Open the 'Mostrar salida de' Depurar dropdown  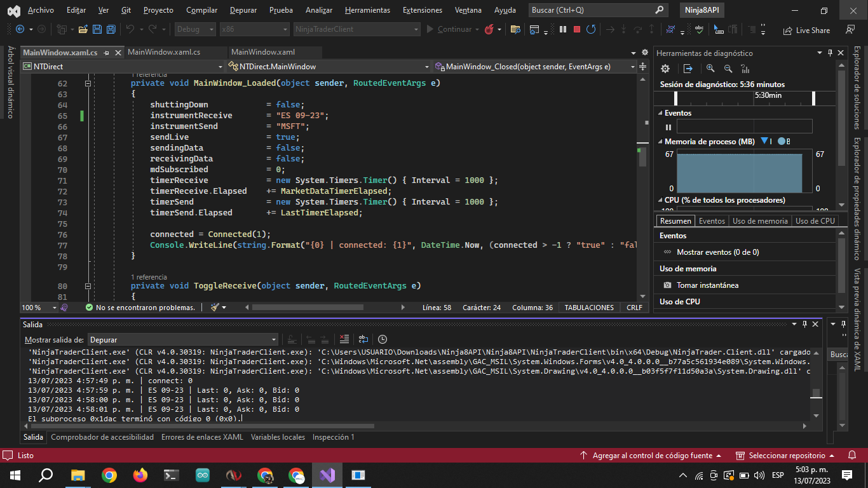pos(183,339)
